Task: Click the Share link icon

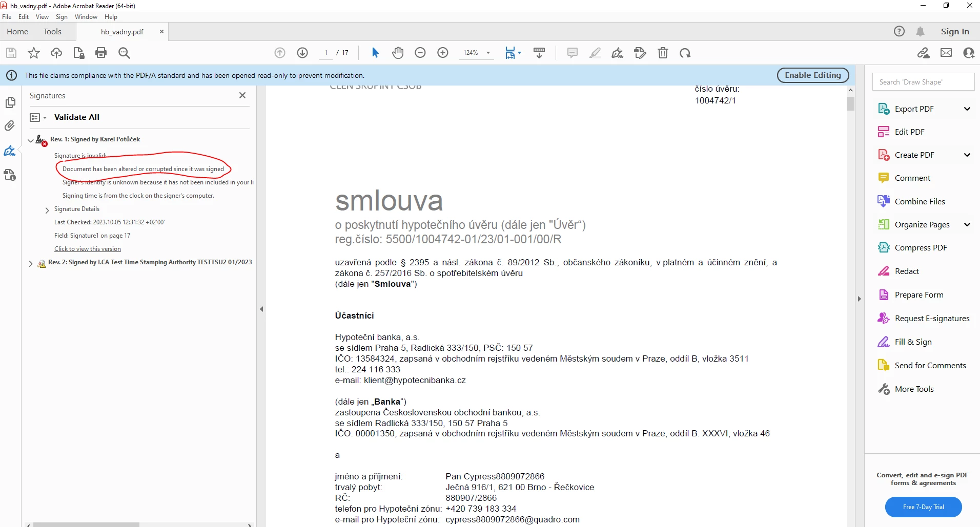Action: point(924,53)
